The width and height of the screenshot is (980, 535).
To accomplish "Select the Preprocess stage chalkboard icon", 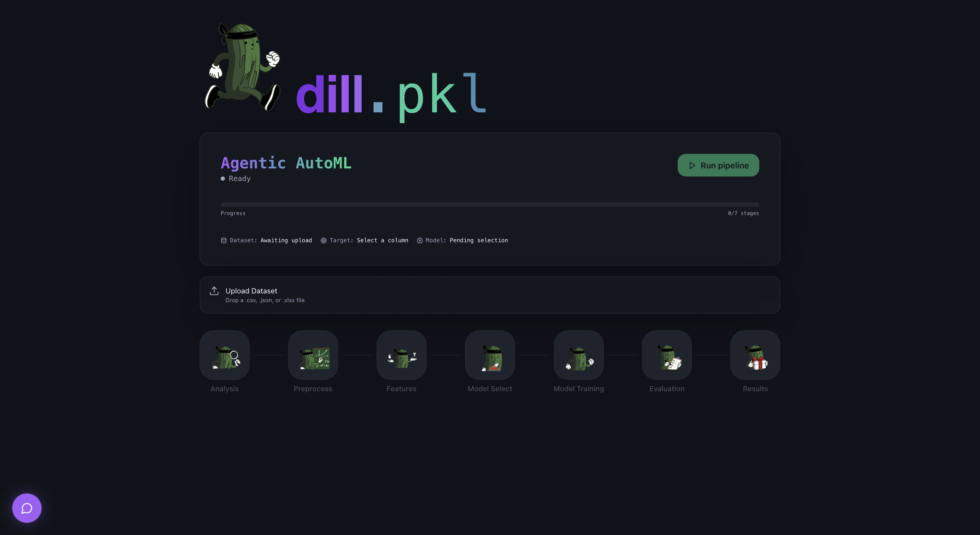I will pyautogui.click(x=313, y=355).
